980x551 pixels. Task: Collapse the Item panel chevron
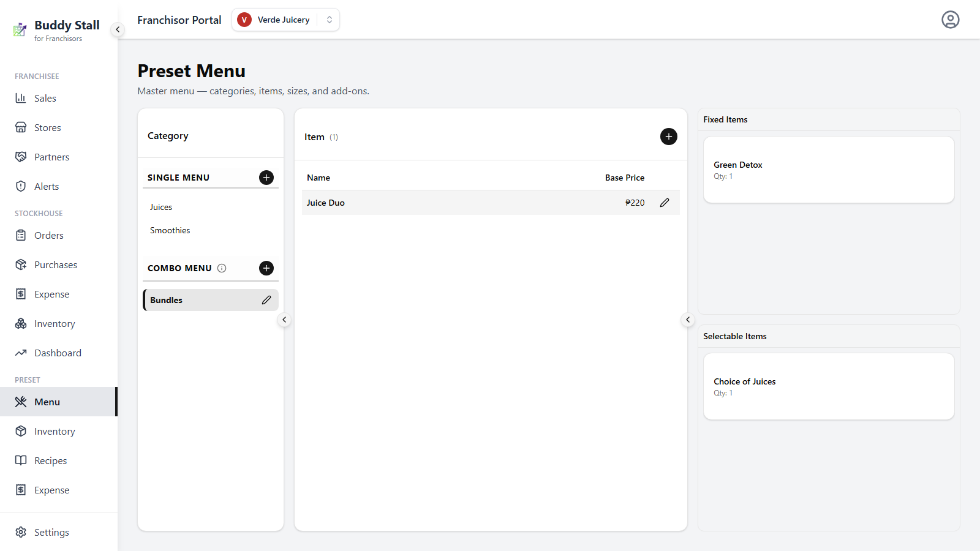click(688, 320)
